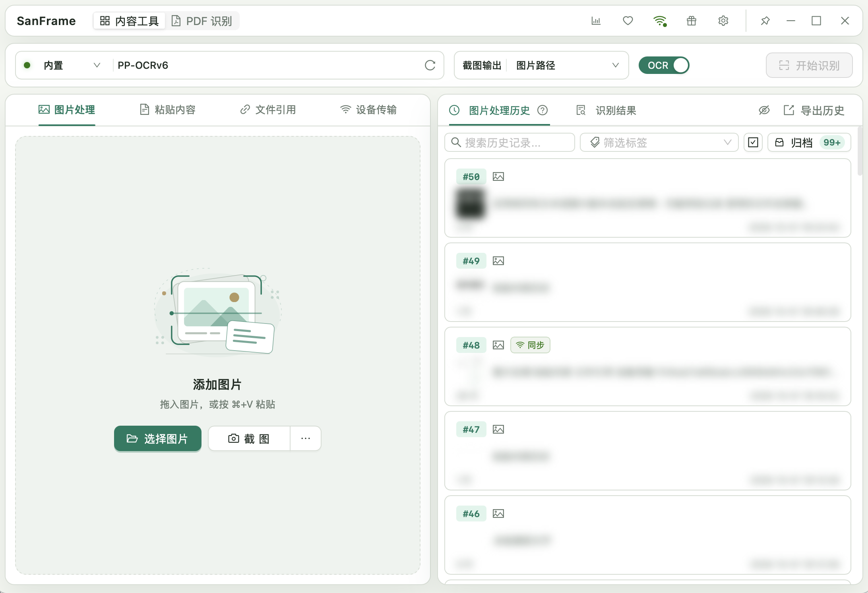Click the 开始识别 button
Screen dimensions: 868x593
(x=809, y=65)
